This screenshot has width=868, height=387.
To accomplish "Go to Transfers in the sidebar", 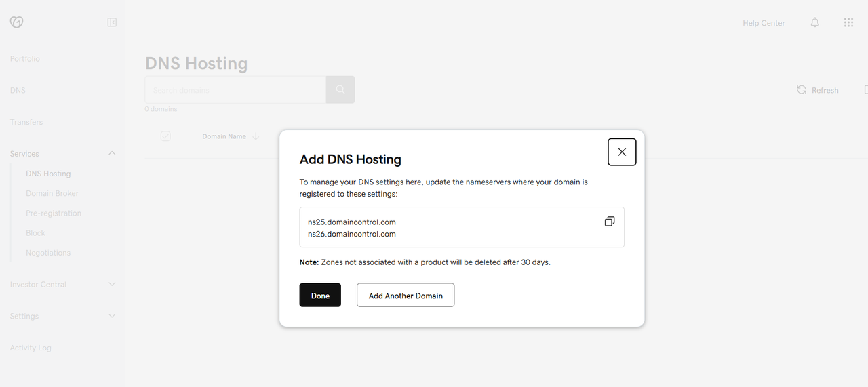I will coord(26,122).
